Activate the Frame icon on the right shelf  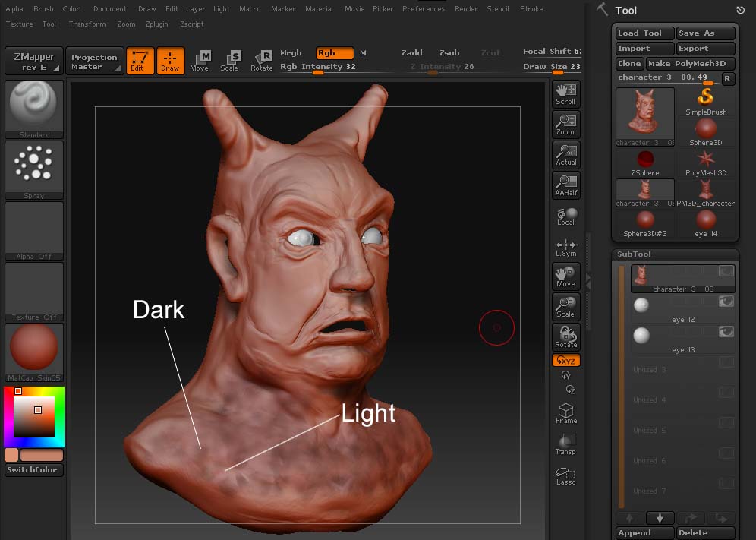tap(565, 412)
